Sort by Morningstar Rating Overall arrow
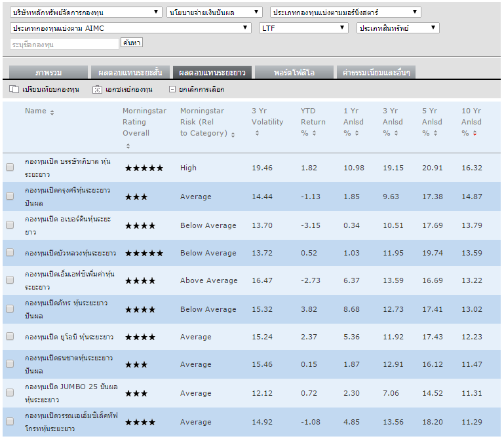 point(128,146)
